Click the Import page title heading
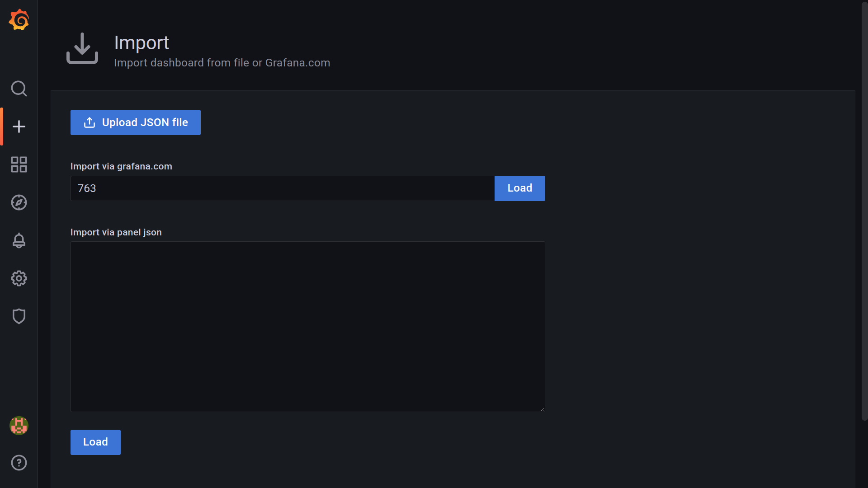Screen dimensions: 868x488 tap(142, 43)
